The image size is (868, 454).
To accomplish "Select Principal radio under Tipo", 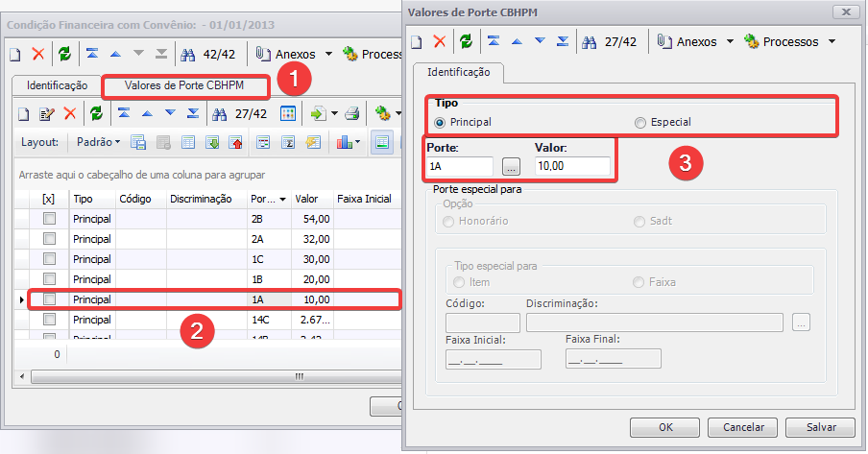I will coord(440,122).
